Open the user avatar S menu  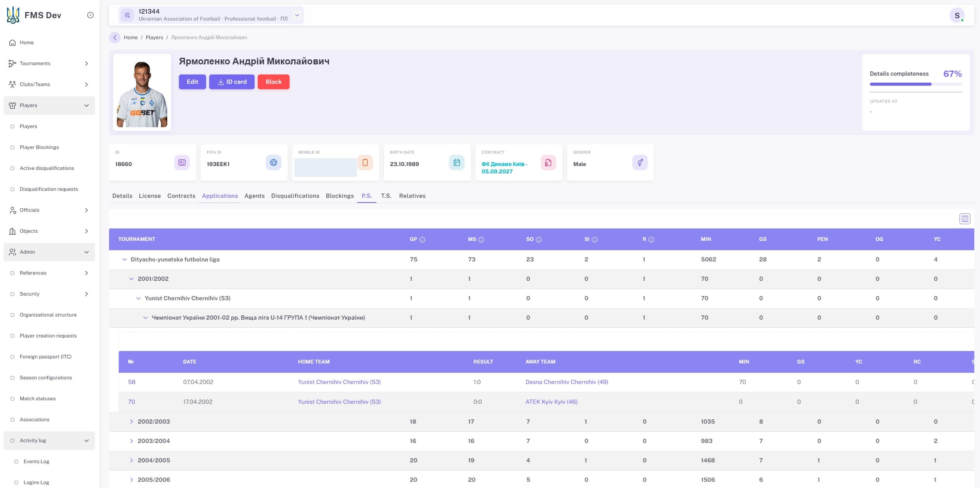click(957, 16)
